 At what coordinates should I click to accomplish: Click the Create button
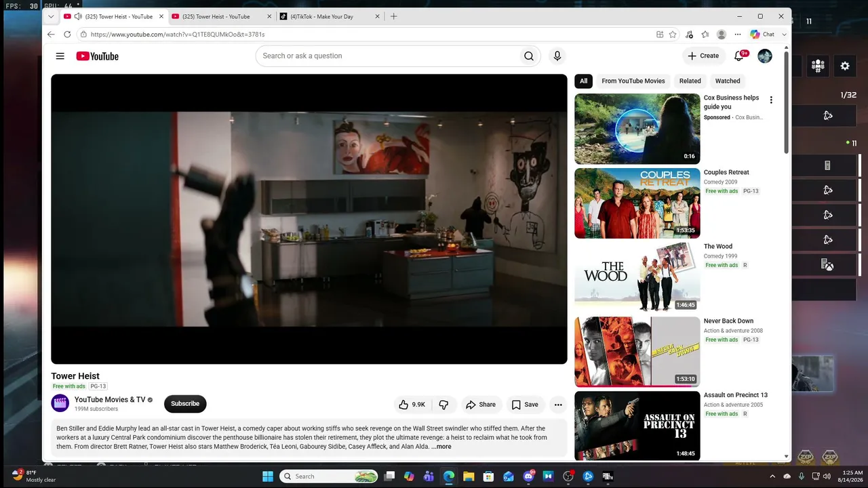(703, 56)
